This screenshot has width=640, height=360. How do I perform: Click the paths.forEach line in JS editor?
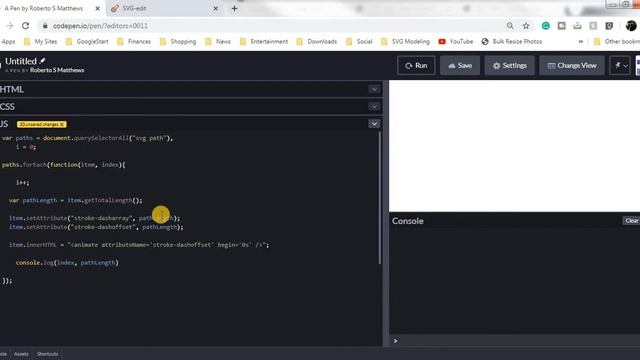pos(63,164)
